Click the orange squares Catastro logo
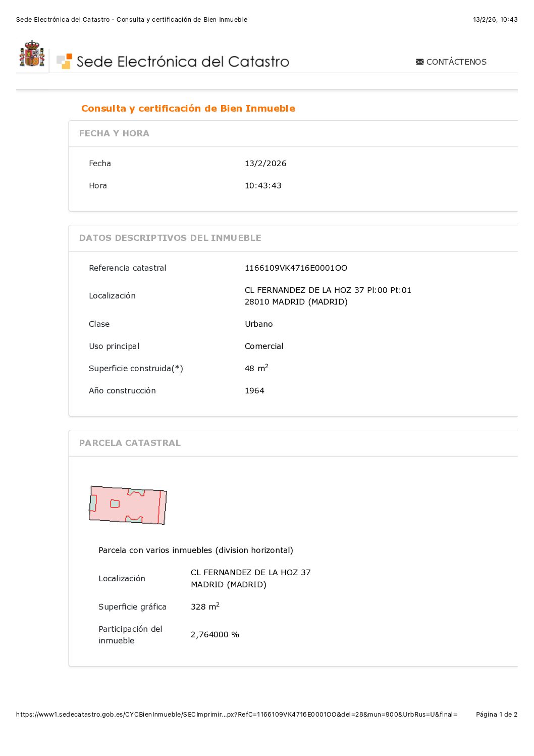The image size is (534, 756). click(64, 61)
